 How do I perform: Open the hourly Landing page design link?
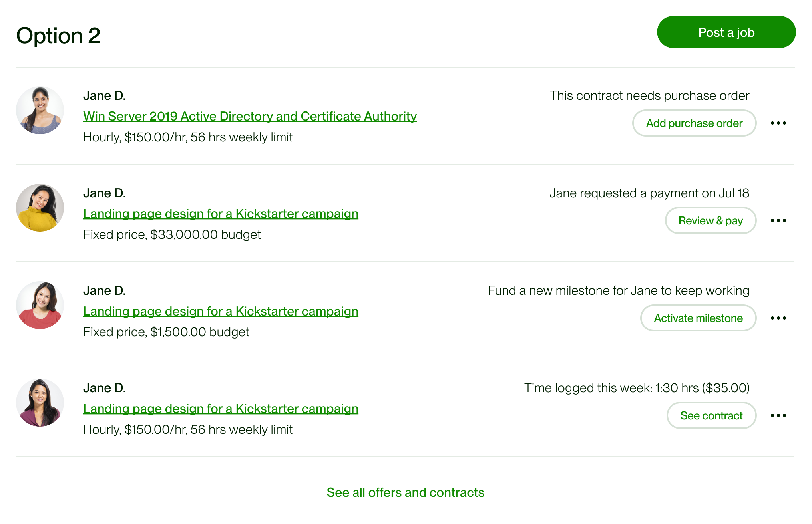[221, 409]
